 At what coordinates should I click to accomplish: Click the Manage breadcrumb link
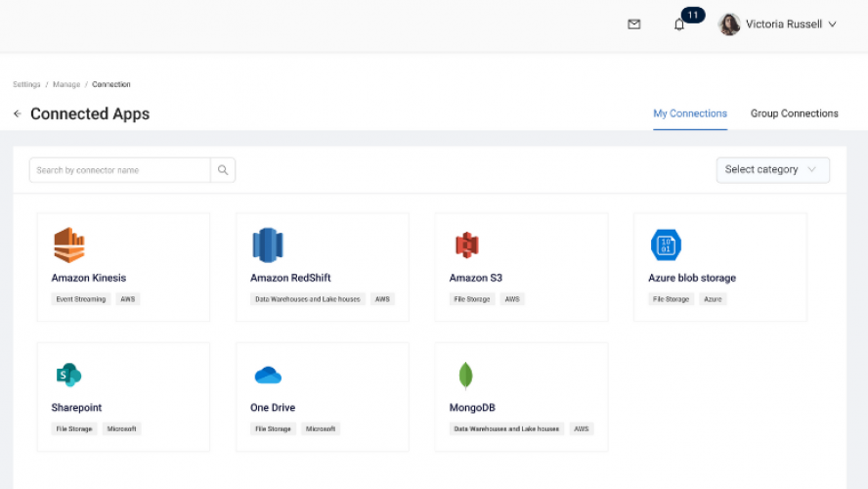pos(66,85)
